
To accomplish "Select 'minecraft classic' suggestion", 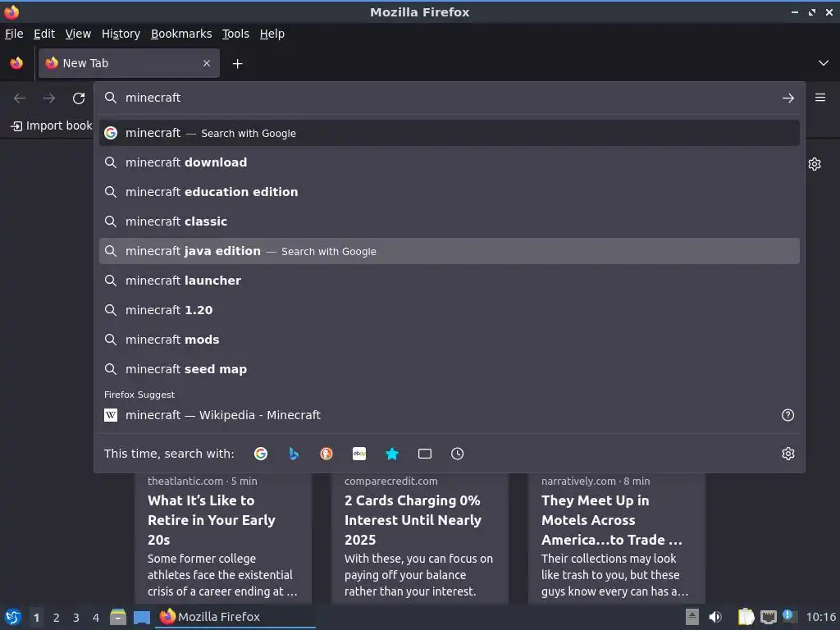I will pyautogui.click(x=450, y=221).
